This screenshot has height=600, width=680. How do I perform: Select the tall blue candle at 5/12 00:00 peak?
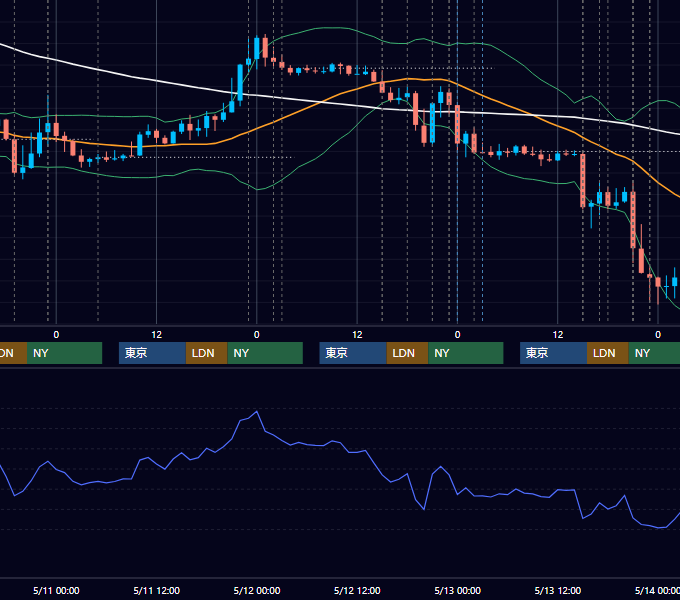257,49
